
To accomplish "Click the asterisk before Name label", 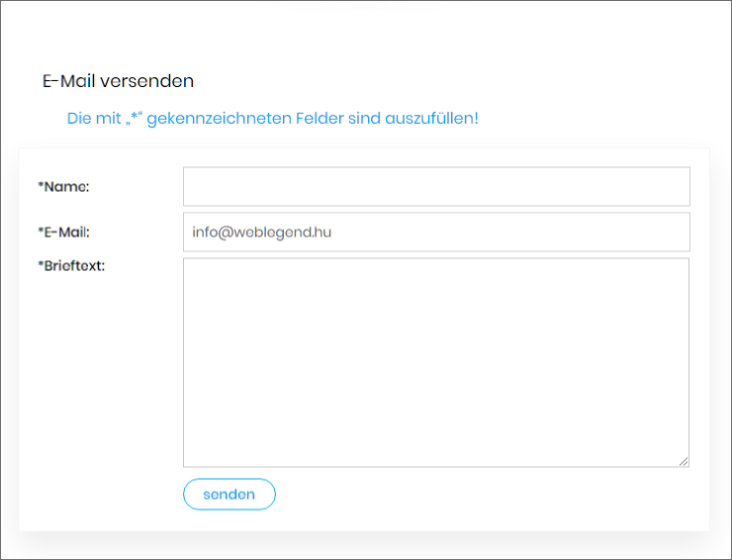I will click(x=41, y=185).
